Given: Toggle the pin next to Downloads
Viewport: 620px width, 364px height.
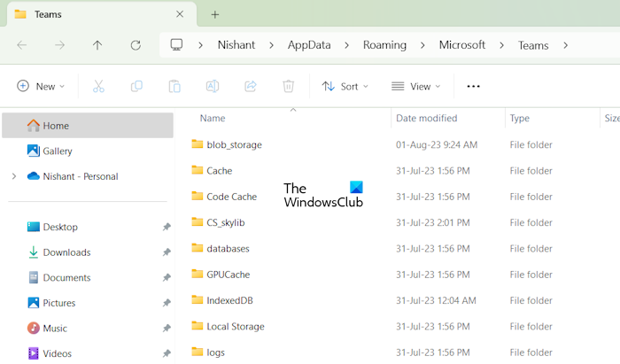Looking at the screenshot, I should pos(167,252).
